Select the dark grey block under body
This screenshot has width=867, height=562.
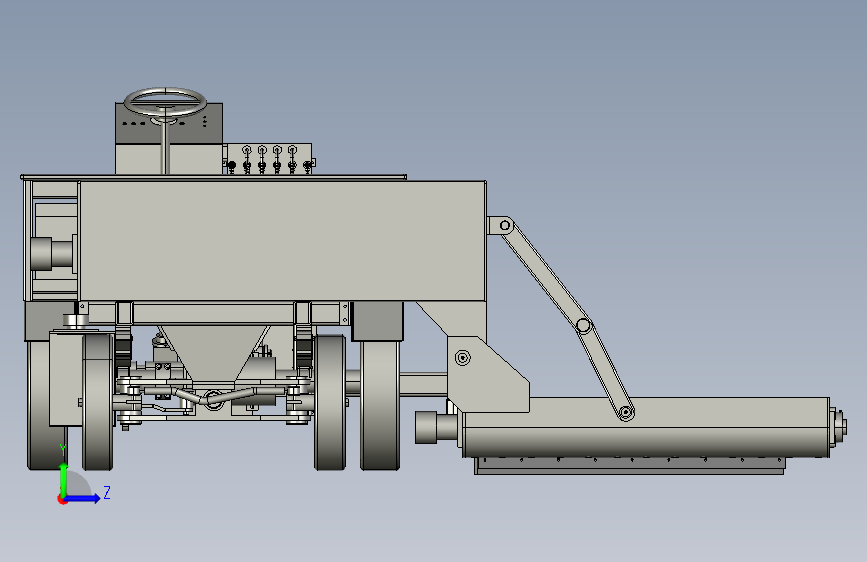coord(378,321)
